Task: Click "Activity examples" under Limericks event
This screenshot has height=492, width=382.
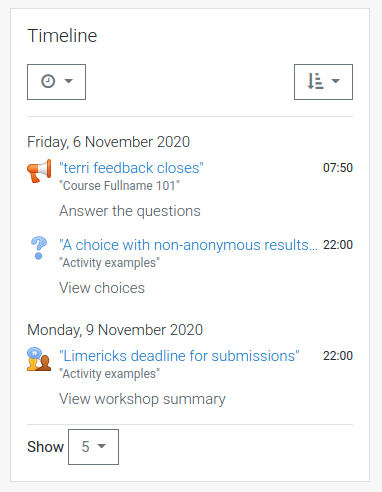Action: (109, 374)
